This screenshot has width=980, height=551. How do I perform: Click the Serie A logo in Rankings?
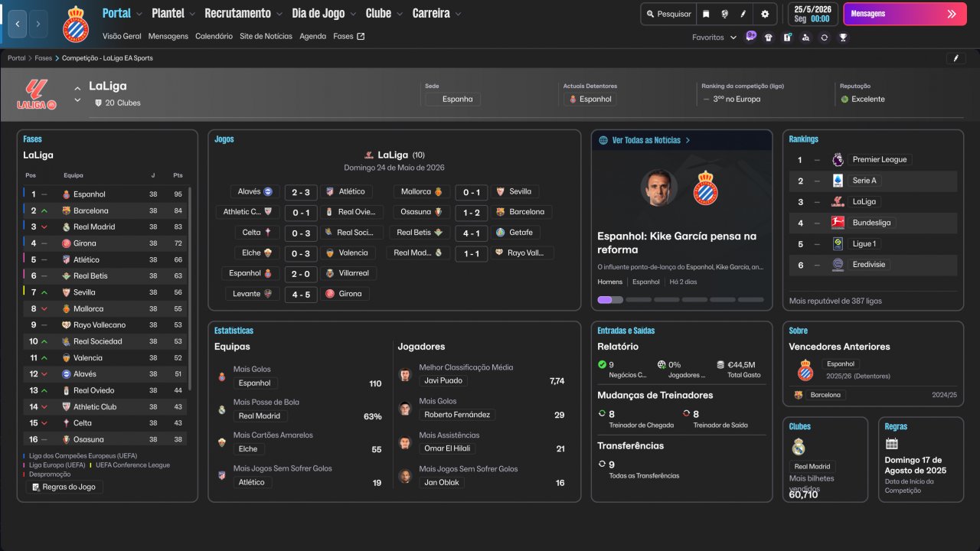point(838,181)
